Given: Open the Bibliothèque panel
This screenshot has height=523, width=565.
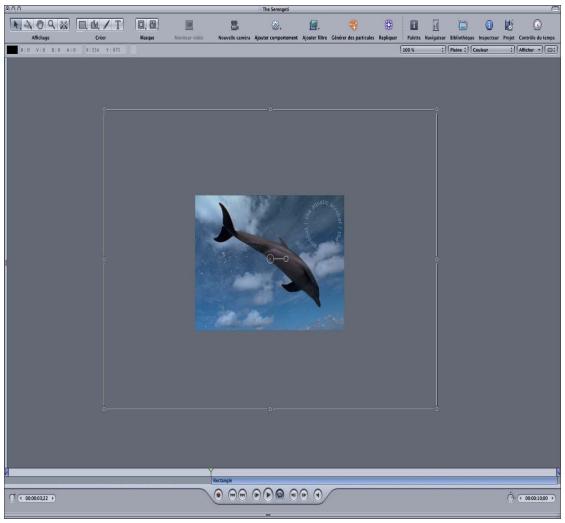Looking at the screenshot, I should pyautogui.click(x=463, y=25).
